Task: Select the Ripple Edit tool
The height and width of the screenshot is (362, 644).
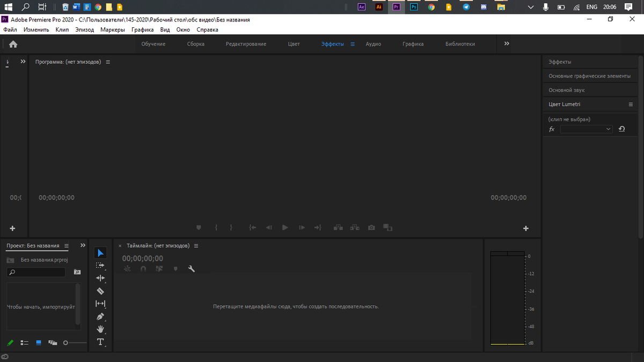Action: (x=100, y=278)
